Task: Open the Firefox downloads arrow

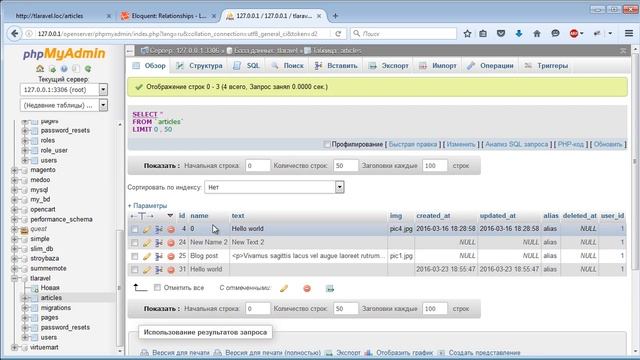Action: point(519,33)
